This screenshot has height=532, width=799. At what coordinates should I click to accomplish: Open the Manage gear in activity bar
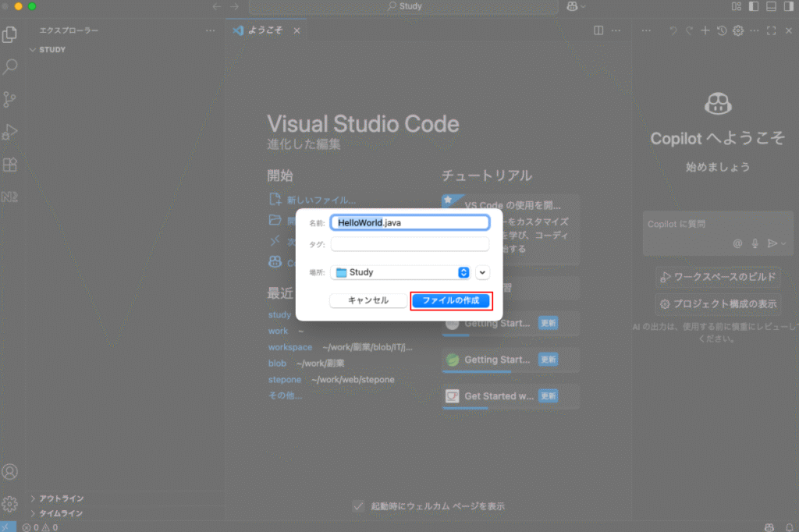coord(9,504)
